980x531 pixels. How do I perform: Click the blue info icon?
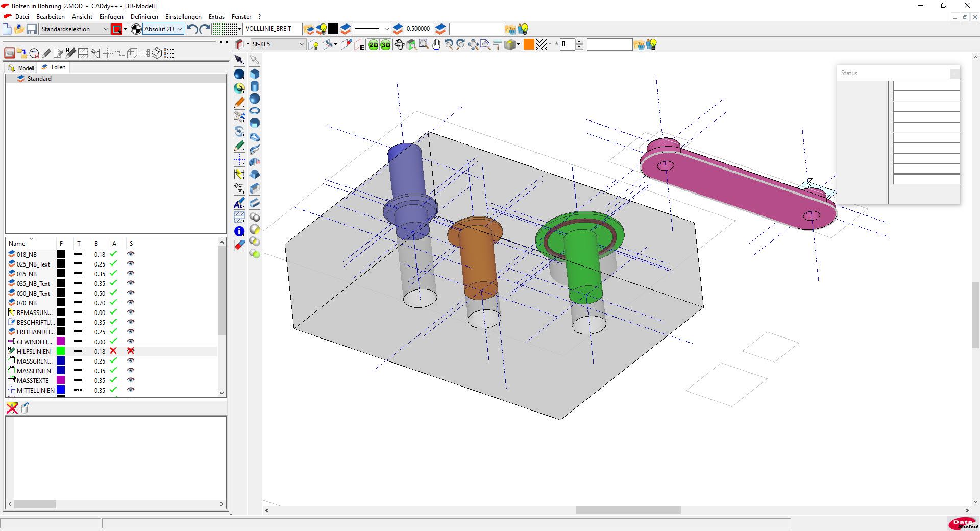point(239,231)
